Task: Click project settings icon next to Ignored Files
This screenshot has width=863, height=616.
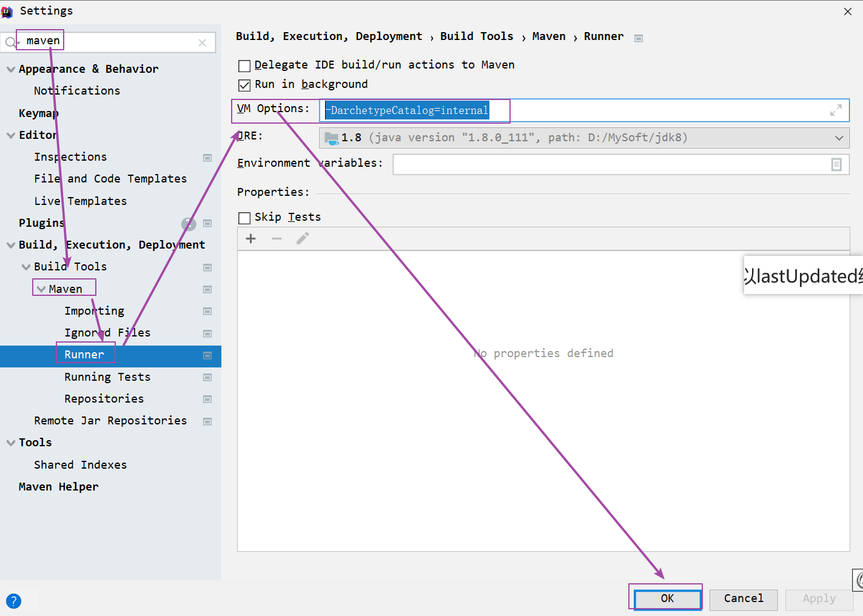Action: (207, 333)
